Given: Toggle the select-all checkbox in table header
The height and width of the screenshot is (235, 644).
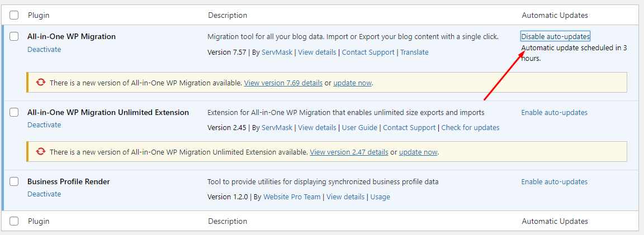Looking at the screenshot, I should [x=15, y=16].
